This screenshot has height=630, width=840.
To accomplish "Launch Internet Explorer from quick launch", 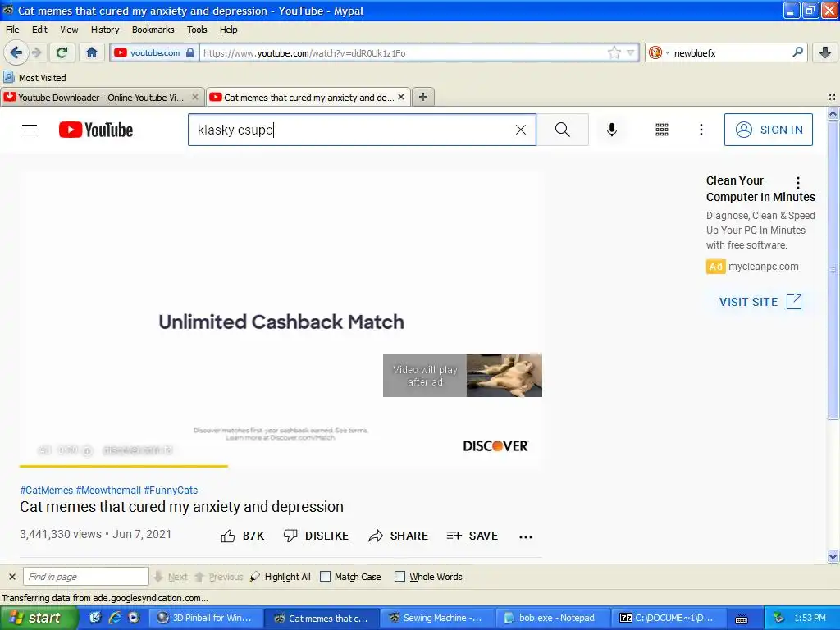I will click(114, 618).
